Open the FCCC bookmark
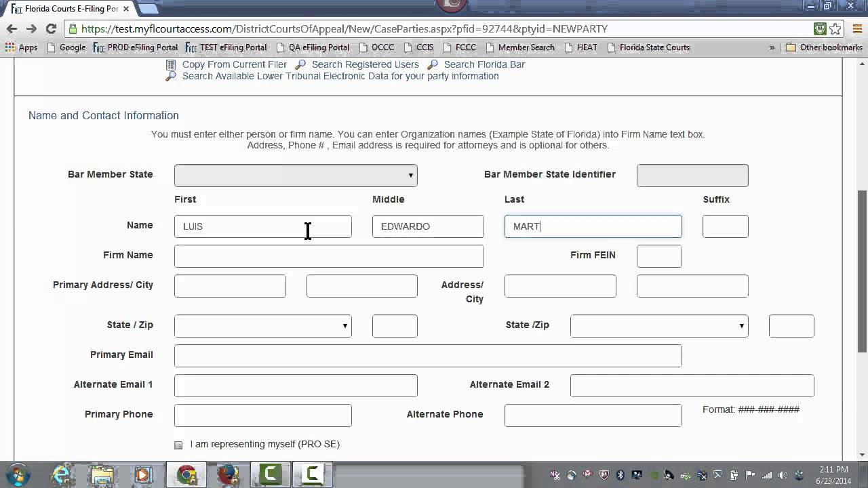The image size is (868, 488). pos(460,47)
